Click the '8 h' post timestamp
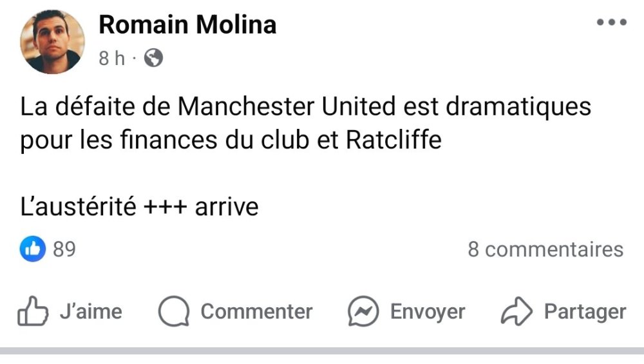644x364 pixels. [x=111, y=59]
